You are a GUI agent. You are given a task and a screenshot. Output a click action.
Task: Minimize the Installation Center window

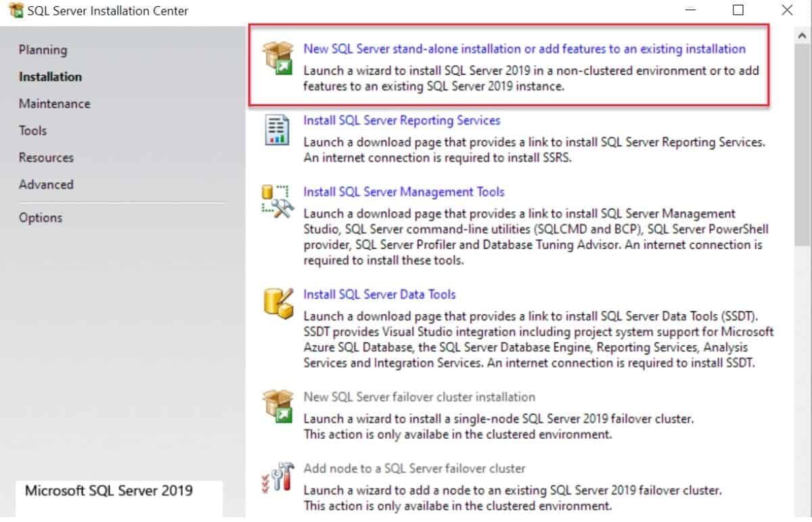pyautogui.click(x=690, y=10)
